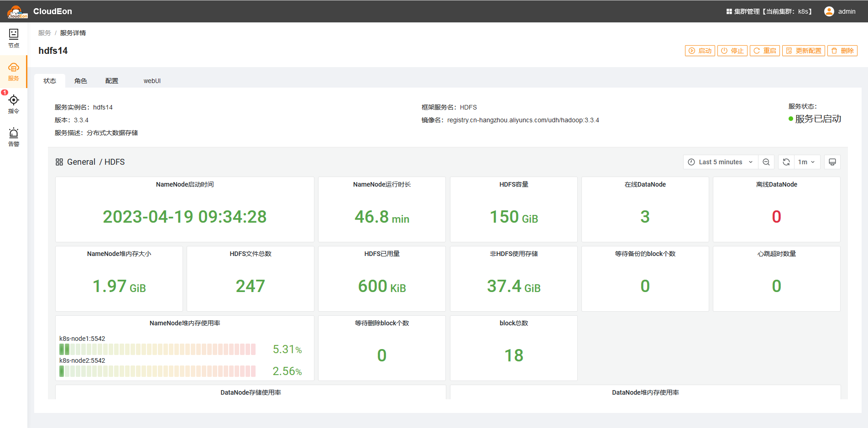Image resolution: width=868 pixels, height=428 pixels.
Task: Click the 37.4 GiB storage value
Action: [514, 286]
